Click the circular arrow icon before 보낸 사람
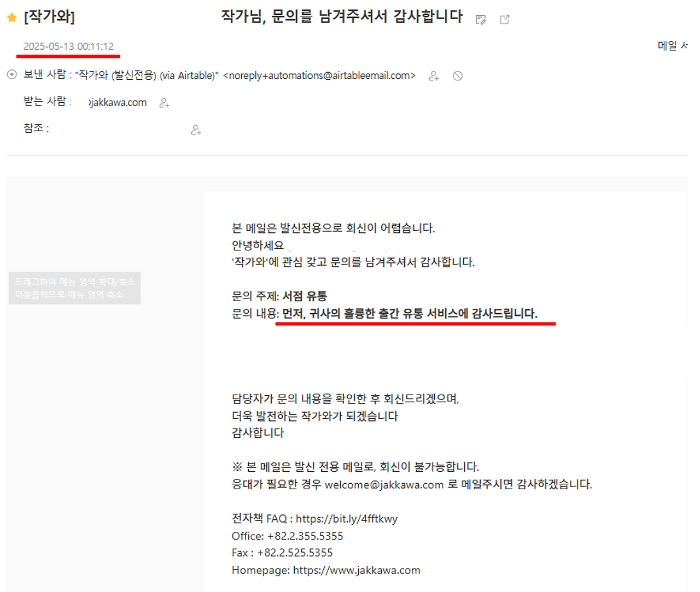This screenshot has width=700, height=592. tap(11, 75)
